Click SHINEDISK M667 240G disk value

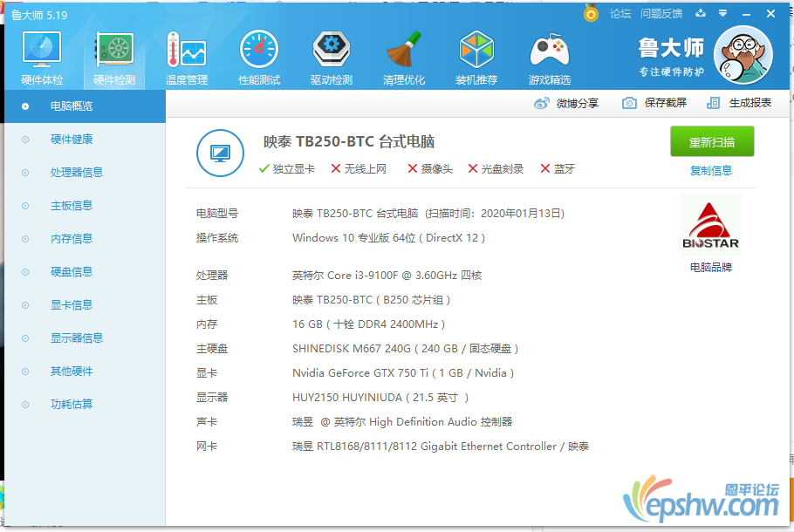pos(405,349)
